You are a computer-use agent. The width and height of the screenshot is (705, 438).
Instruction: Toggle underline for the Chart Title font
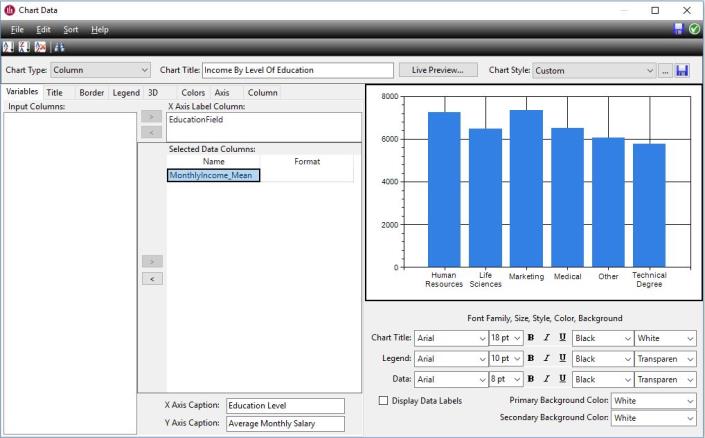561,338
